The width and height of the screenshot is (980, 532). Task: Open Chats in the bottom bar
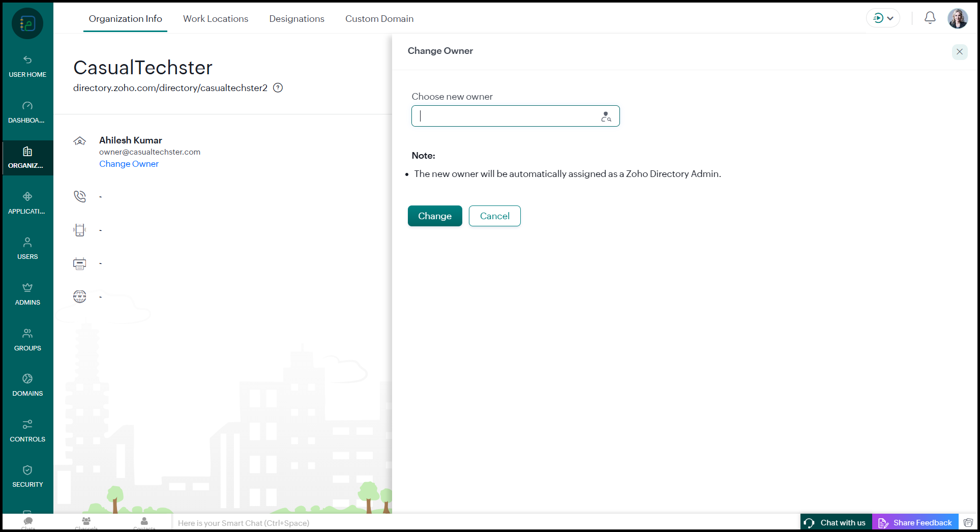[x=28, y=523]
